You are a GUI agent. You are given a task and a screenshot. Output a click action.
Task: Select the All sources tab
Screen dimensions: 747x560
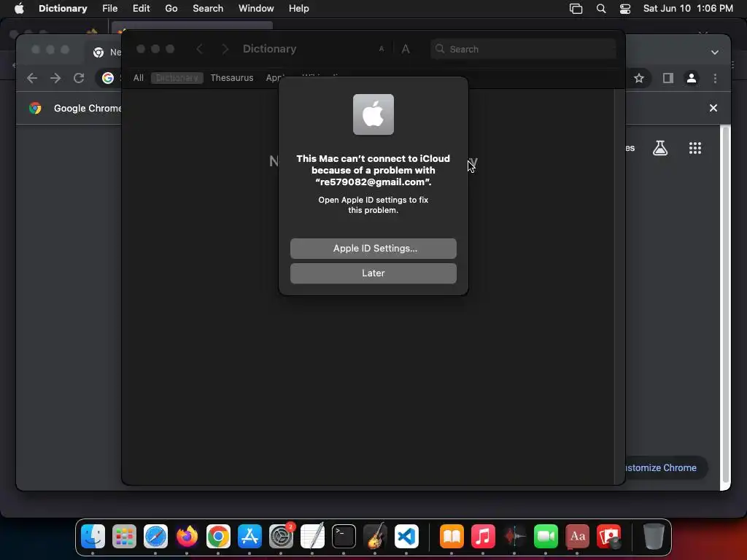point(138,77)
